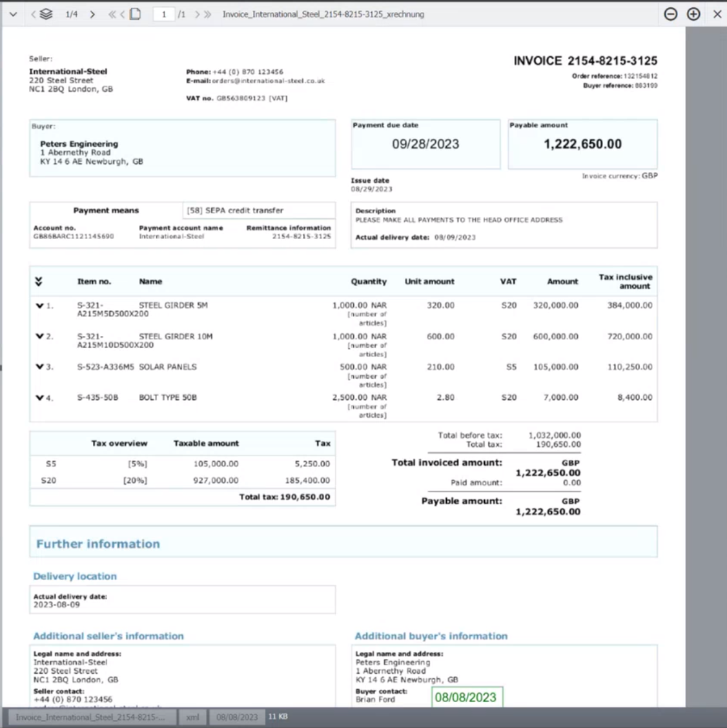Viewport: 727px width, 728px height.
Task: Zoom in using the plus icon
Action: point(693,14)
